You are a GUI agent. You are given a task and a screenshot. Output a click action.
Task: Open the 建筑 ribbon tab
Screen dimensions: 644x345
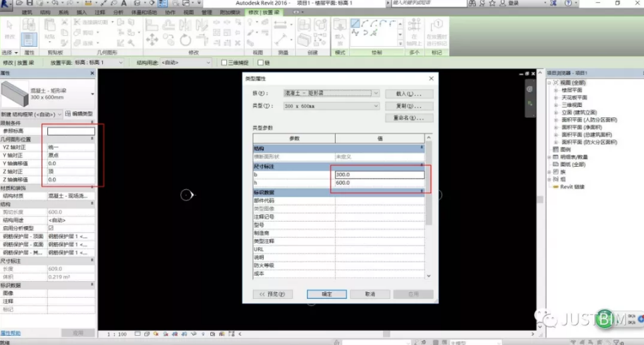[x=27, y=12]
